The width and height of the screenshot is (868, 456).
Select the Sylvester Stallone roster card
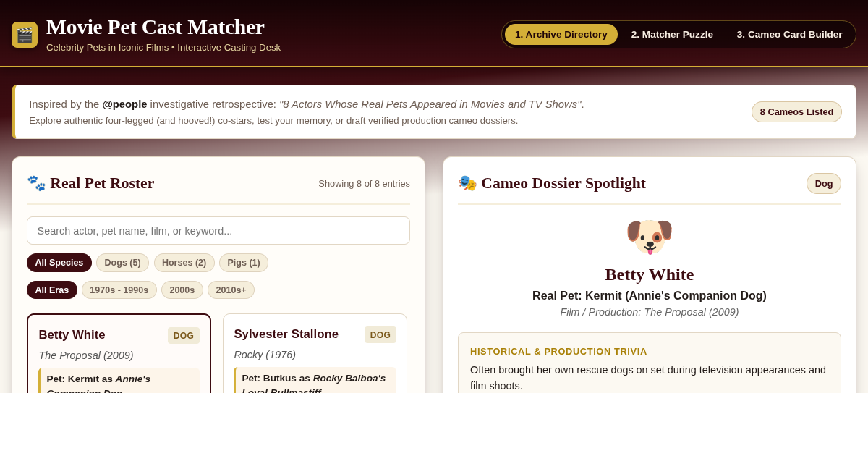315,353
